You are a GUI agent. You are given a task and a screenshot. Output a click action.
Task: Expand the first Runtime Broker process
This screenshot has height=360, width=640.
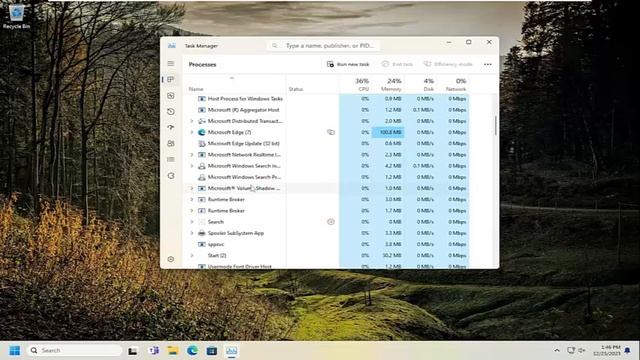(x=191, y=200)
